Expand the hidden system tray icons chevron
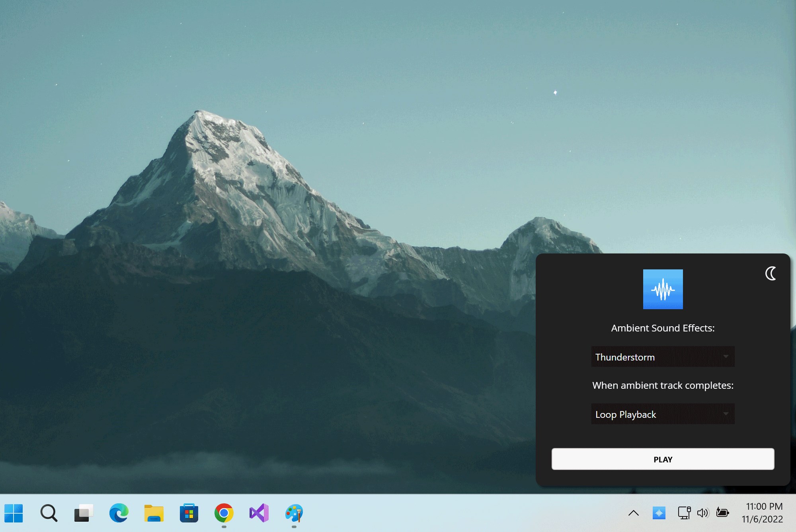This screenshot has height=532, width=796. [x=633, y=513]
